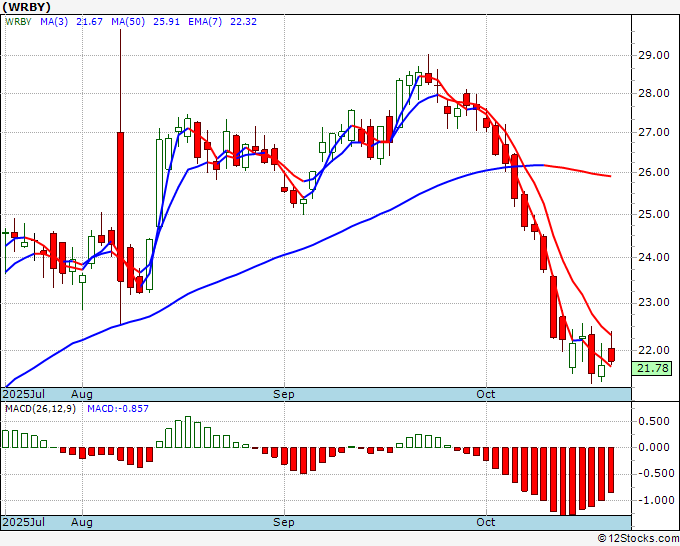Click the EMA(7) value 22.32
The width and height of the screenshot is (680, 546).
[x=243, y=22]
